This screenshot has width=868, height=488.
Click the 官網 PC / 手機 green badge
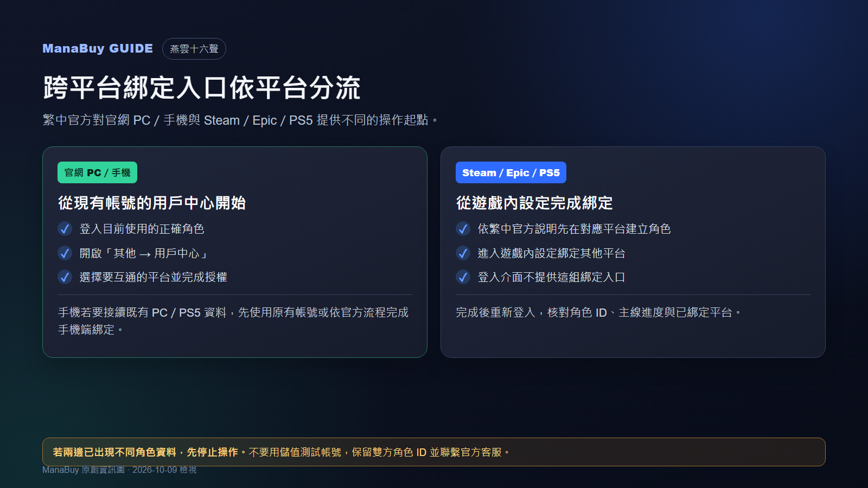point(98,172)
